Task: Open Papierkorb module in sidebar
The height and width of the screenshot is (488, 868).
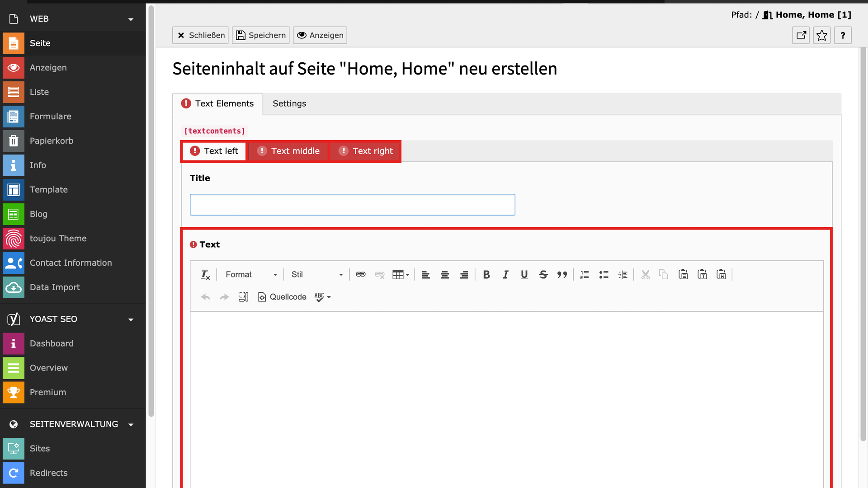Action: [52, 141]
